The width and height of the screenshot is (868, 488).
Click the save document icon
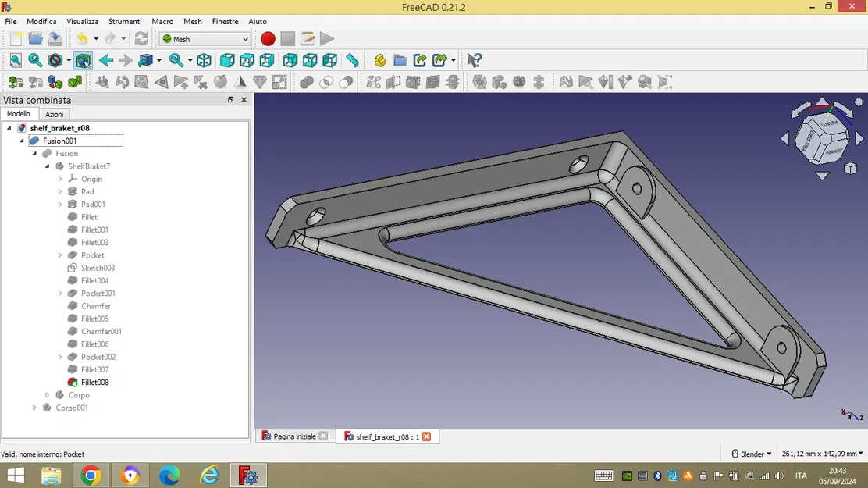click(55, 39)
